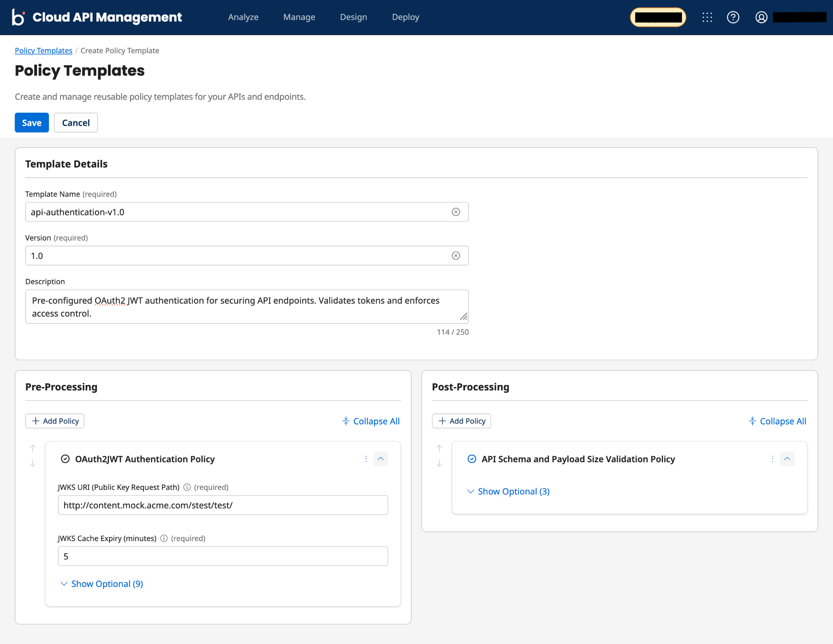Collapse the API Schema Validation Policy card
This screenshot has height=644, width=833.
787,459
